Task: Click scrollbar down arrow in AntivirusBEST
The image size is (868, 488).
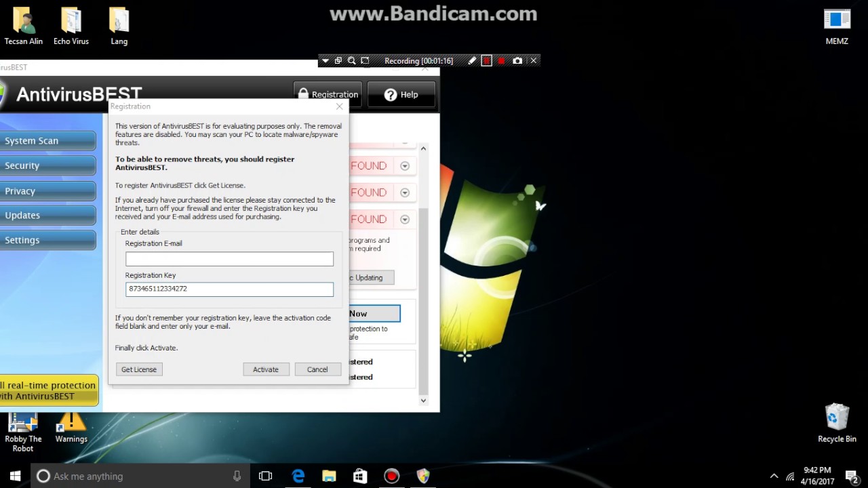Action: click(x=424, y=401)
